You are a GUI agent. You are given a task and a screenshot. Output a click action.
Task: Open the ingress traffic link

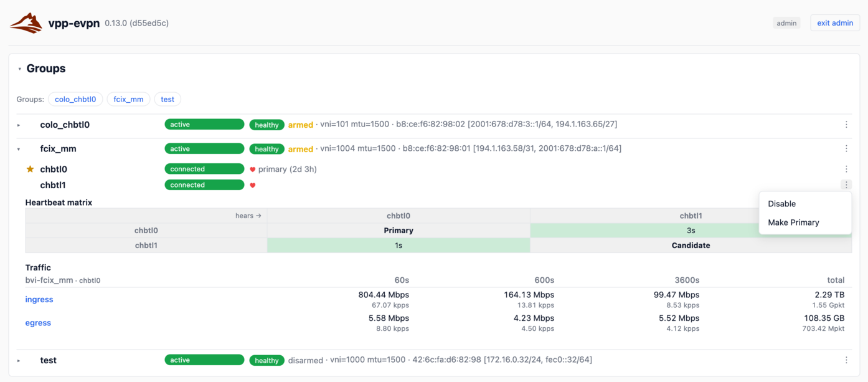click(39, 300)
